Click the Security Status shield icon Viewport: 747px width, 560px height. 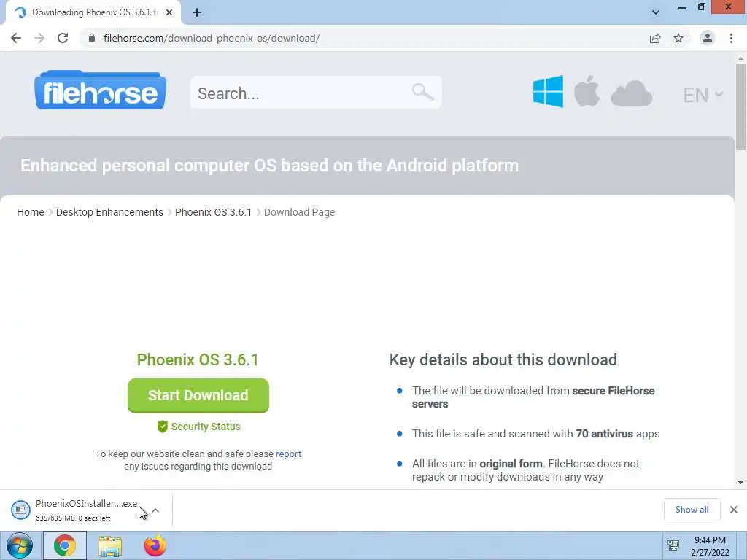163,427
